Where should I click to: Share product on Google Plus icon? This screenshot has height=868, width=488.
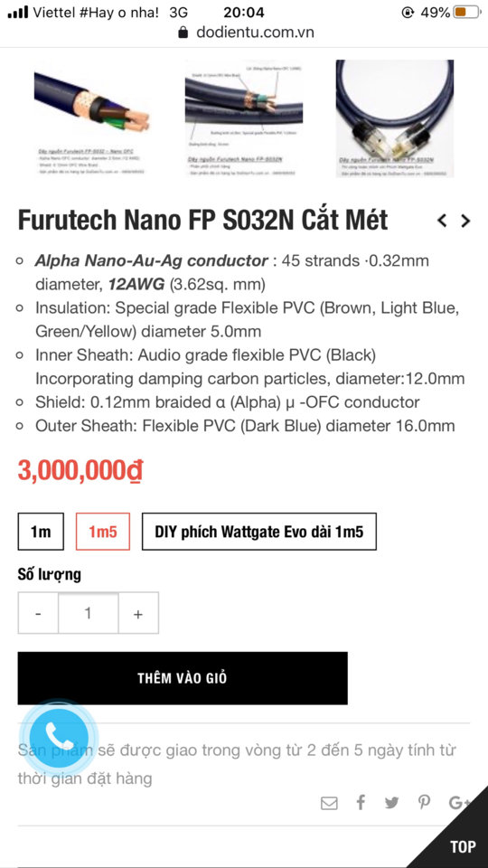pyautogui.click(x=459, y=803)
